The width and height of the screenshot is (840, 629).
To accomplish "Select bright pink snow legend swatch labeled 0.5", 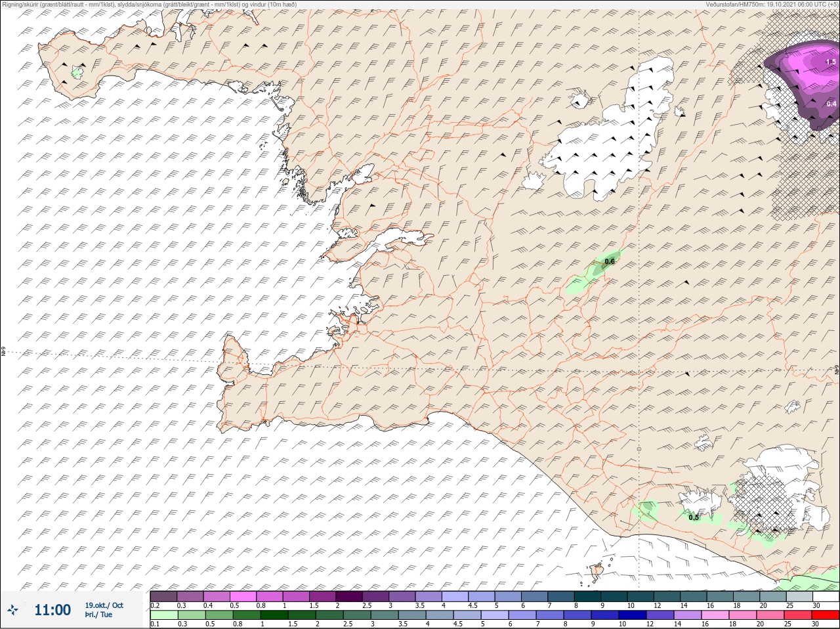I will click(x=243, y=596).
